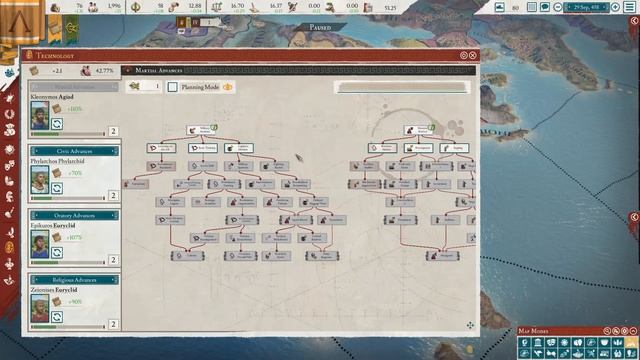Click right arrow on Religious Advances header

[x=115, y=280]
